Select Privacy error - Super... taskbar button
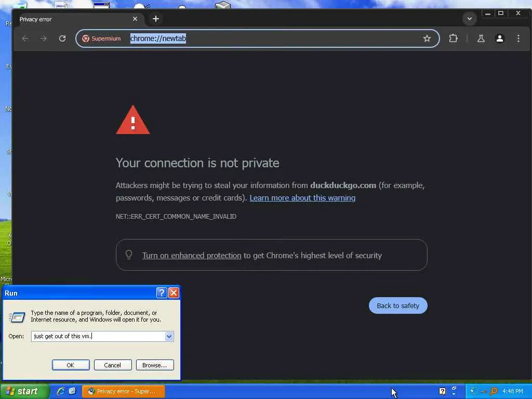Image resolution: width=532 pixels, height=399 pixels. (x=124, y=392)
